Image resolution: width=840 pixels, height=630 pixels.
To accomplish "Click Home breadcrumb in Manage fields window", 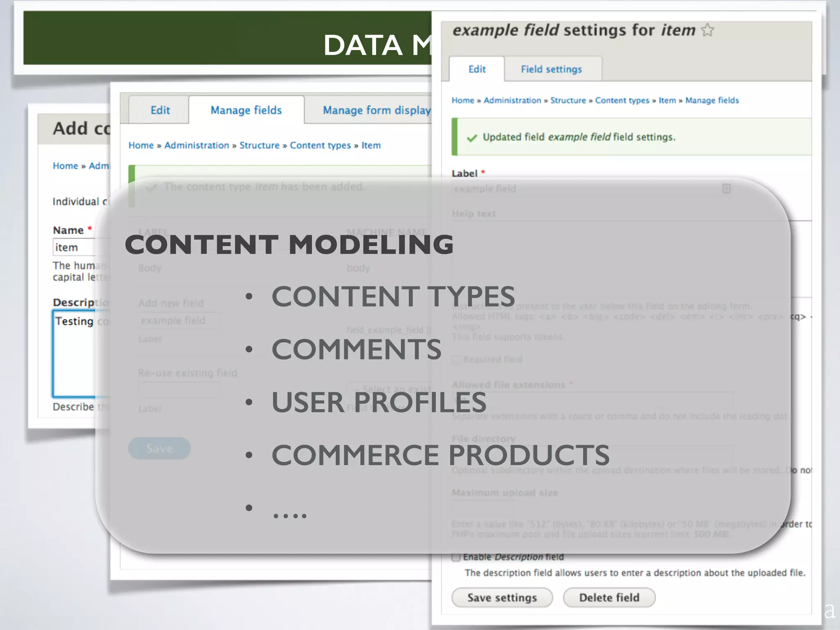I will pos(141,145).
